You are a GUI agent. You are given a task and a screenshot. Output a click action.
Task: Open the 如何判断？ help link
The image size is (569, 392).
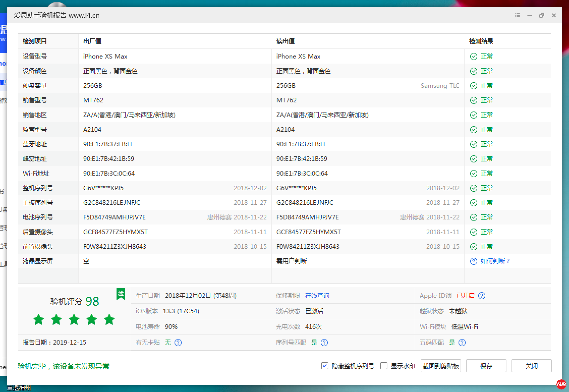pyautogui.click(x=495, y=261)
